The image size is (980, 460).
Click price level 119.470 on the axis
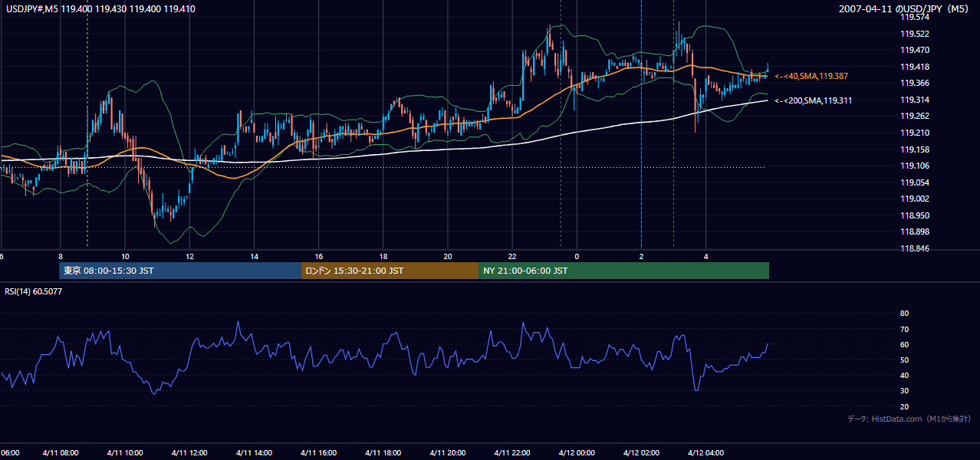pyautogui.click(x=915, y=50)
